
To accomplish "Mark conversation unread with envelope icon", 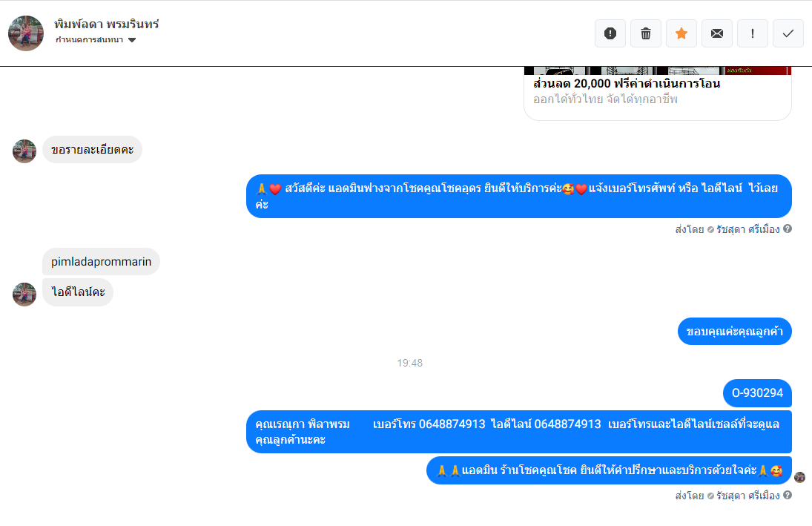I will point(717,33).
